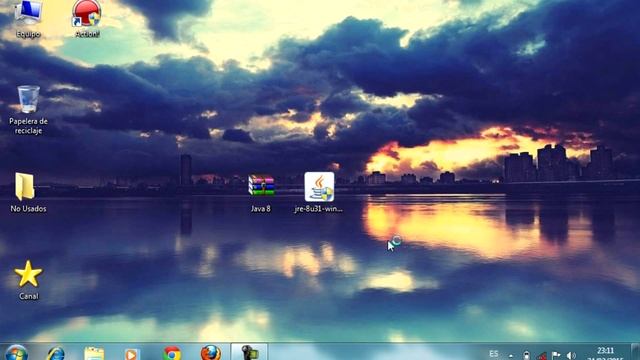Open Windows Explorer from taskbar

(x=94, y=353)
